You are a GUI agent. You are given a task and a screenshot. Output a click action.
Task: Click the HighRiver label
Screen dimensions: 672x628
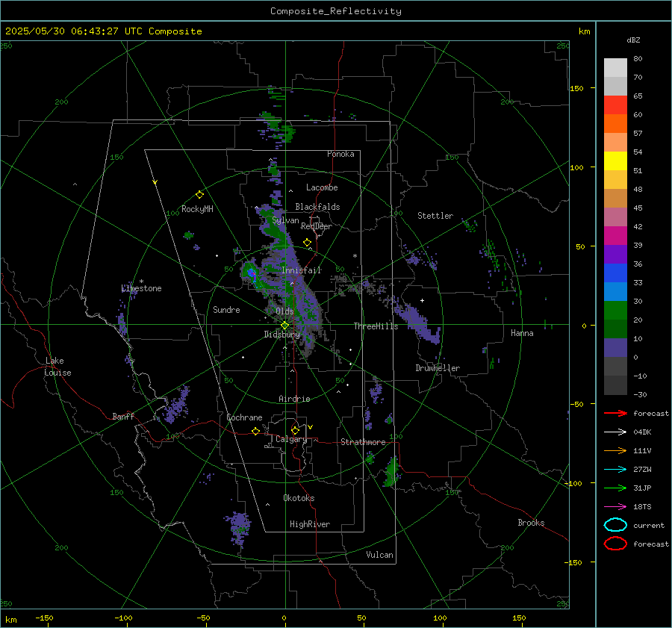click(x=310, y=524)
